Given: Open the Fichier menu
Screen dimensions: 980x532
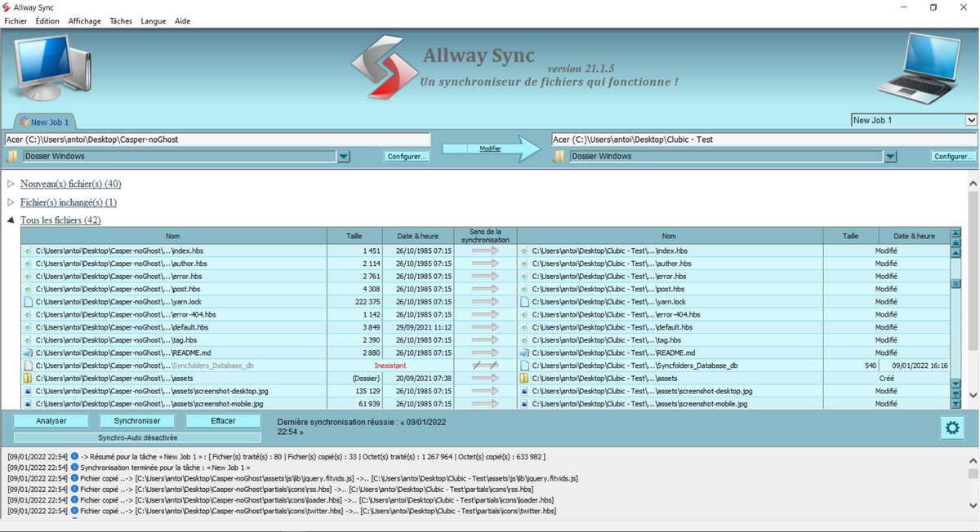Looking at the screenshot, I should pyautogui.click(x=16, y=21).
